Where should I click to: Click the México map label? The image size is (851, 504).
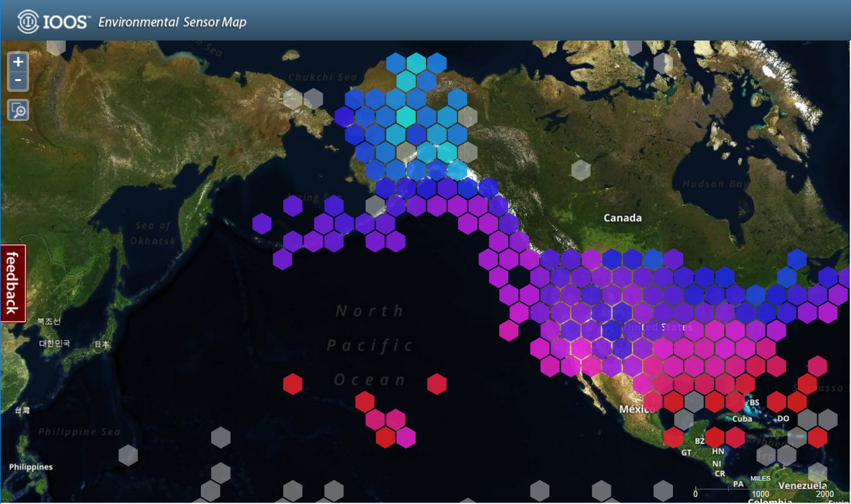click(x=638, y=409)
